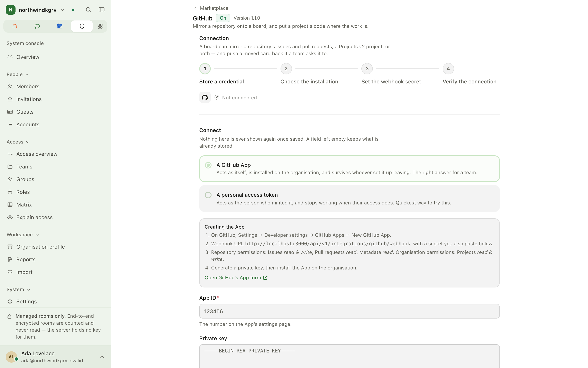Click the search magnifier icon

tap(88, 10)
